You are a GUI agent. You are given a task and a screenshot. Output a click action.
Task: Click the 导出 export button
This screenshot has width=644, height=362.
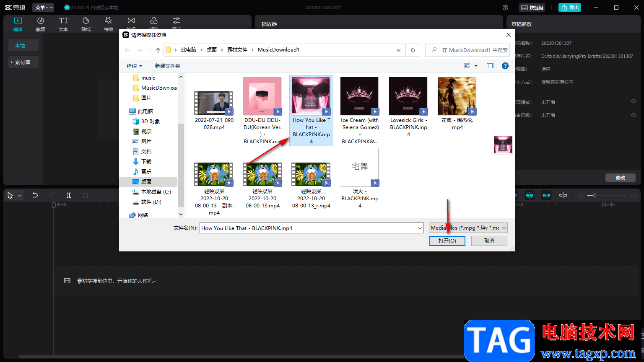pos(570,8)
